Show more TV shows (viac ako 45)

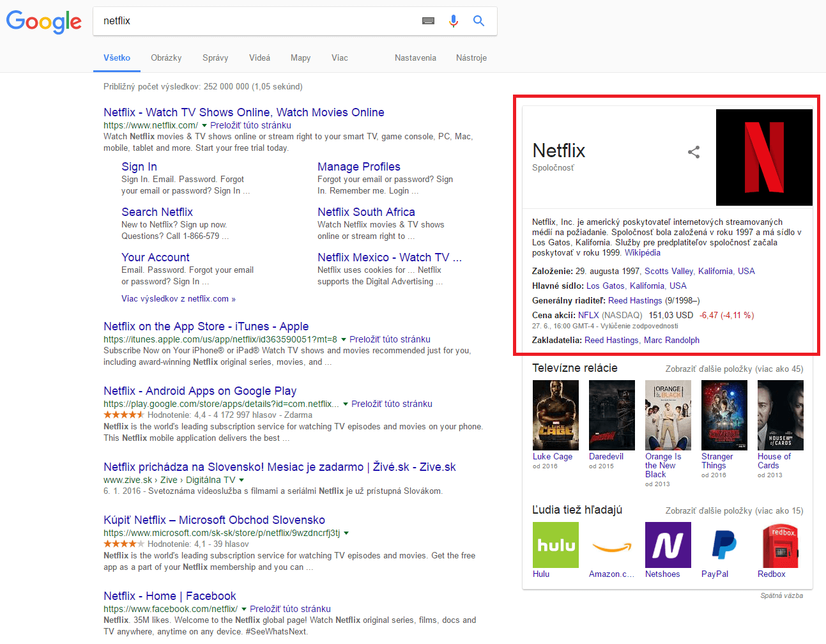pyautogui.click(x=735, y=369)
